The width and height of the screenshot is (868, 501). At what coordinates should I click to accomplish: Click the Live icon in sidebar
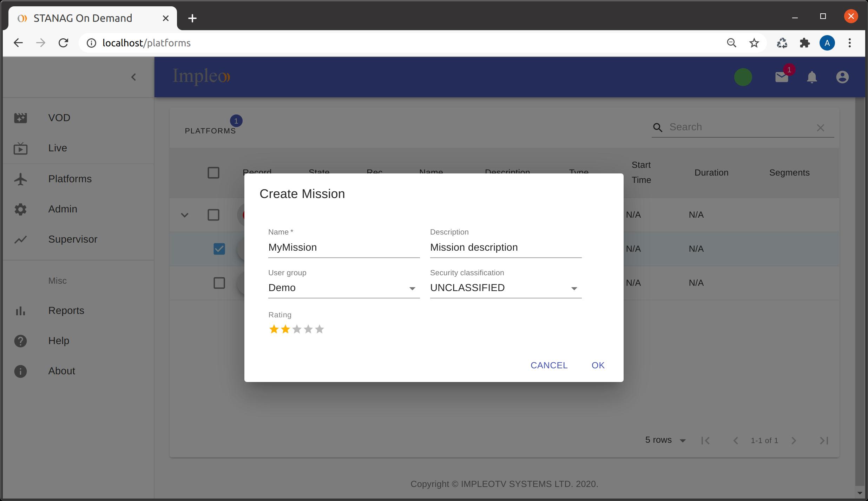[21, 148]
